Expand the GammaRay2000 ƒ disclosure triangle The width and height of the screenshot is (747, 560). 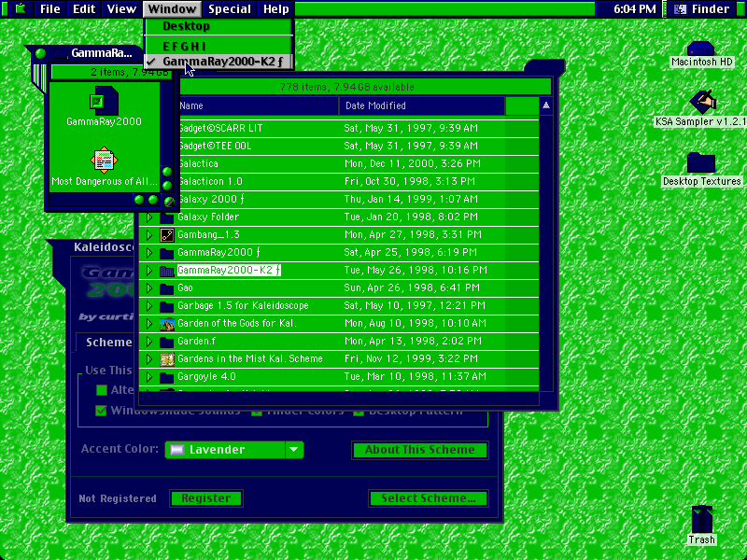coord(149,252)
